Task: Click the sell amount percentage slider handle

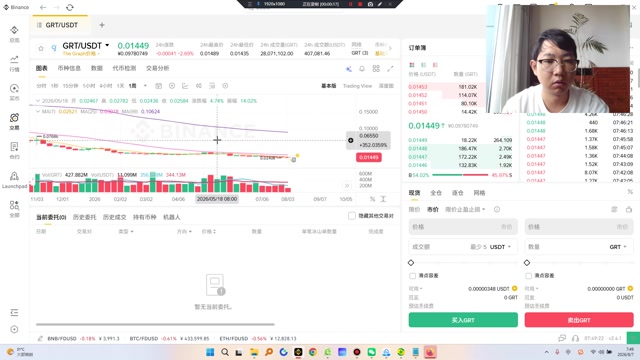Action: pyautogui.click(x=527, y=262)
